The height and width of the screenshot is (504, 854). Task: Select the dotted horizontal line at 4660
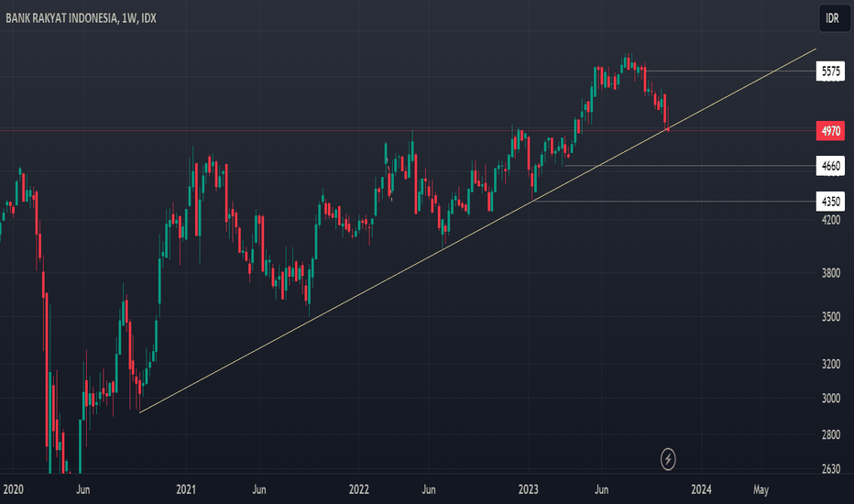[x=690, y=166]
